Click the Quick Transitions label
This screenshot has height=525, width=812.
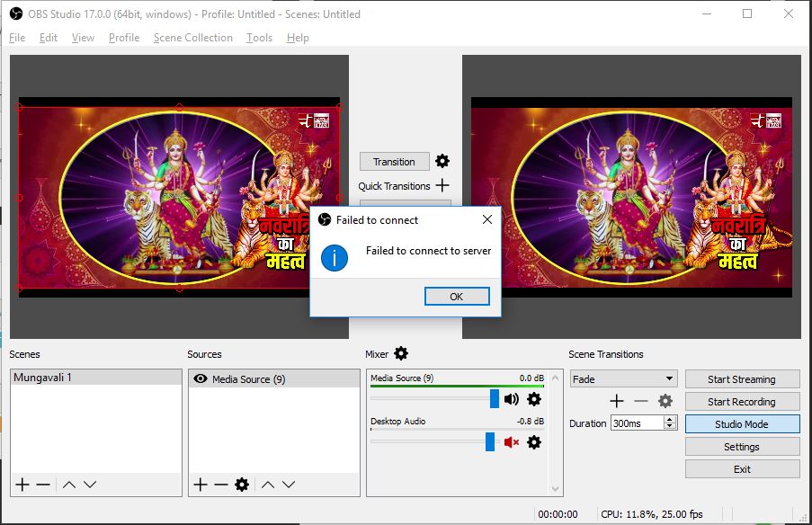tap(394, 186)
